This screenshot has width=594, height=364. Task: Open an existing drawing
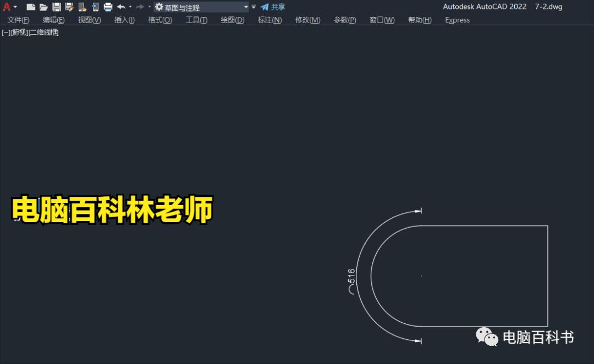point(43,7)
